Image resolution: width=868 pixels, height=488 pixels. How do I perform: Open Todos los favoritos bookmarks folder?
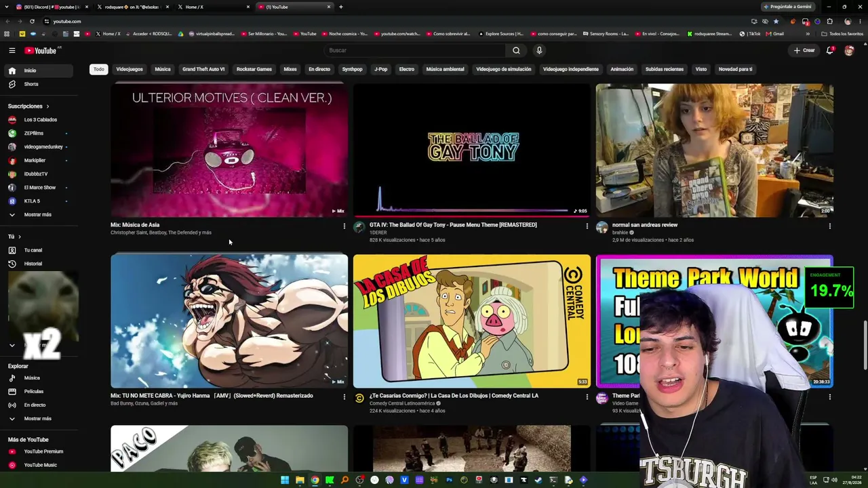coord(843,34)
